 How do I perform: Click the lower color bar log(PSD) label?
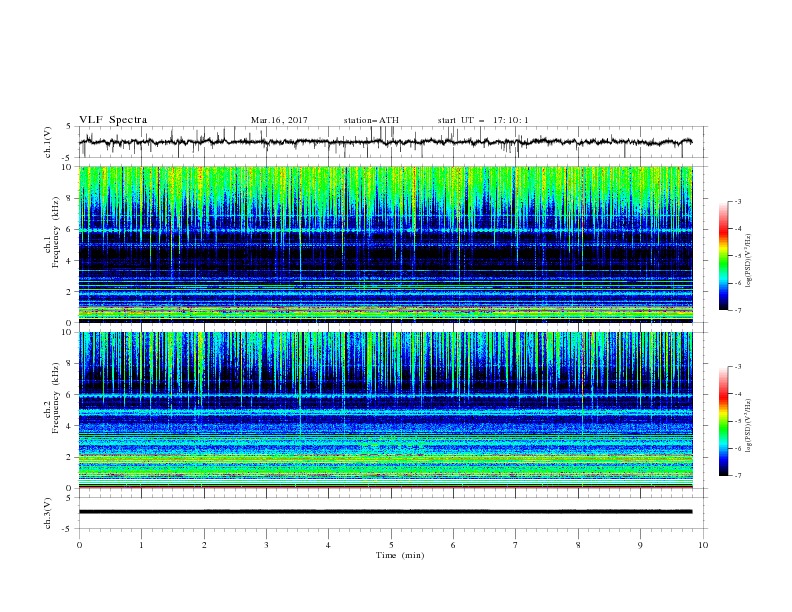pyautogui.click(x=749, y=425)
